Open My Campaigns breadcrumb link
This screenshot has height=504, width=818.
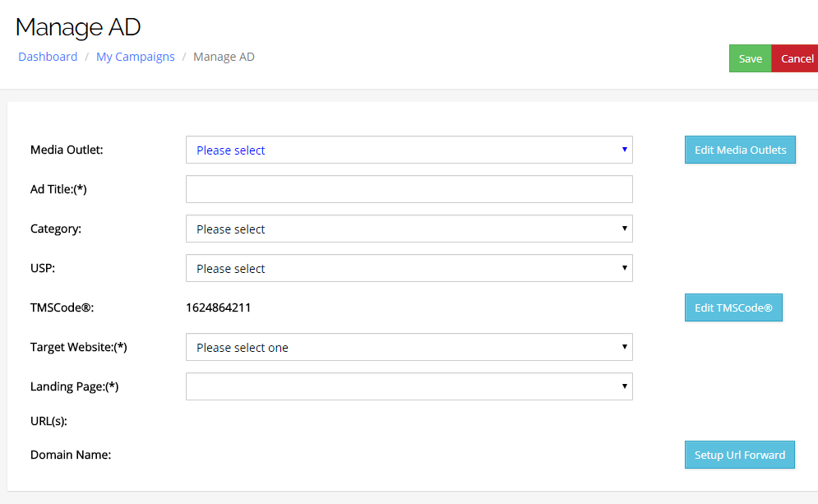136,57
